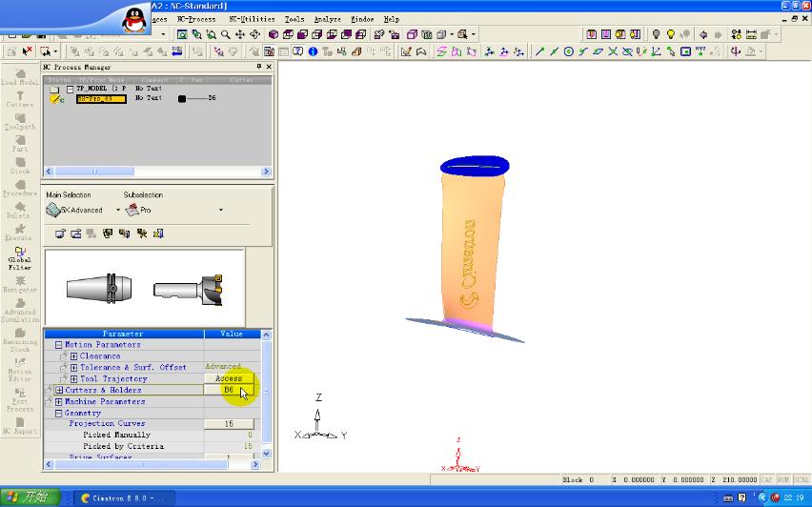Image resolution: width=812 pixels, height=507 pixels.
Task: Expand Tolerance & Surf. Offset parameters
Action: coord(73,368)
